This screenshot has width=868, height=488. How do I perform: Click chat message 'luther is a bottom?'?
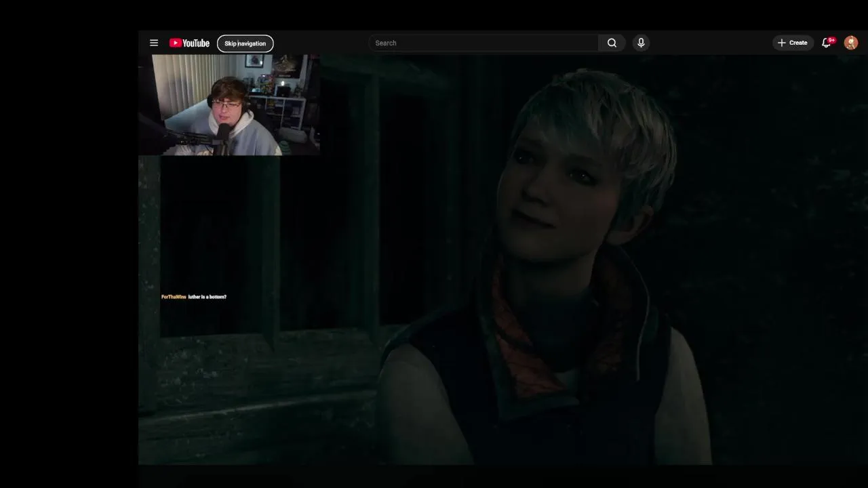pos(208,297)
